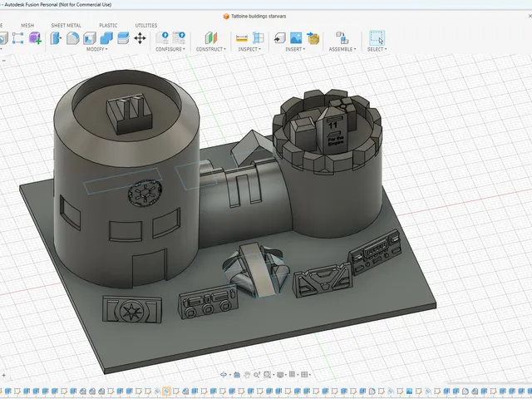532x399 pixels.
Task: Open the Configuration Table icon
Action: (x=179, y=37)
